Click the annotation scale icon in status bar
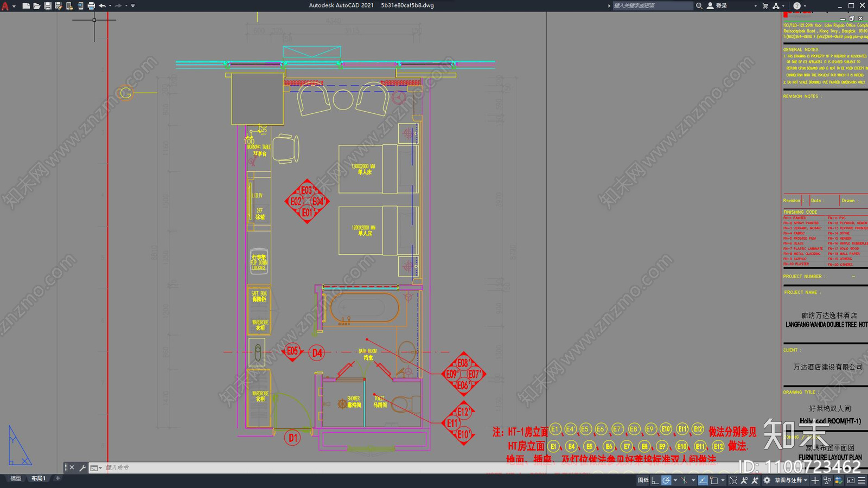This screenshot has width=868, height=488. click(744, 480)
